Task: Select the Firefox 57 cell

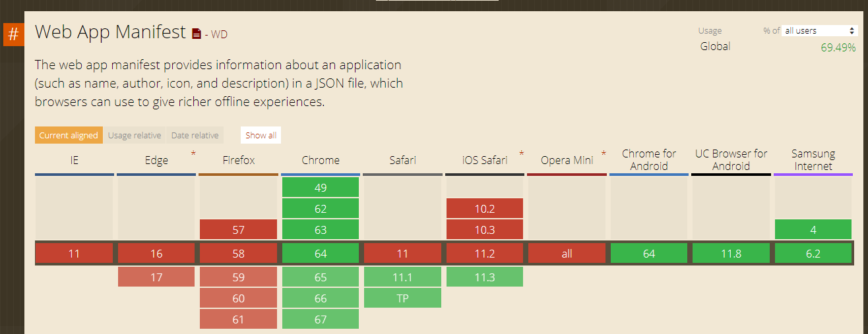Action: (x=238, y=230)
